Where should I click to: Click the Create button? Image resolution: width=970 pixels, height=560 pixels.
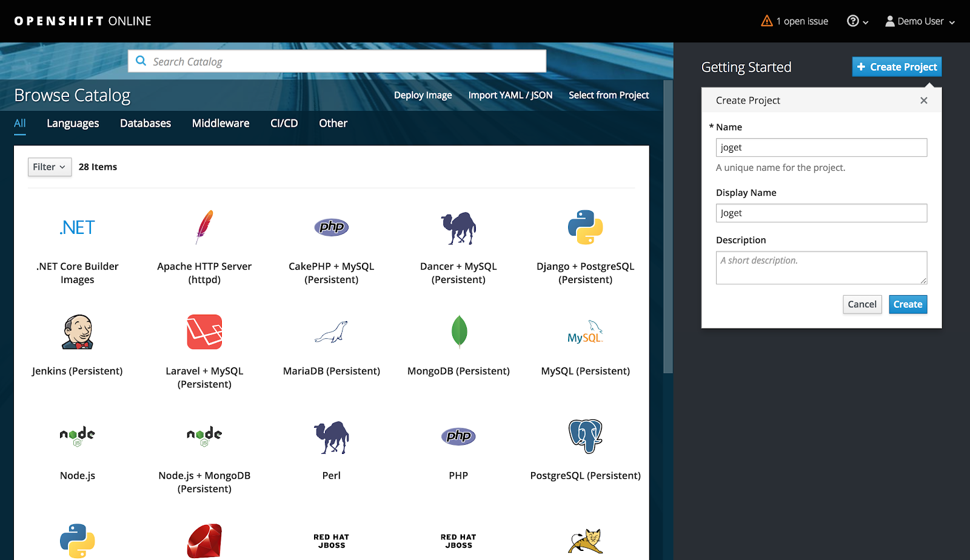[x=908, y=304]
